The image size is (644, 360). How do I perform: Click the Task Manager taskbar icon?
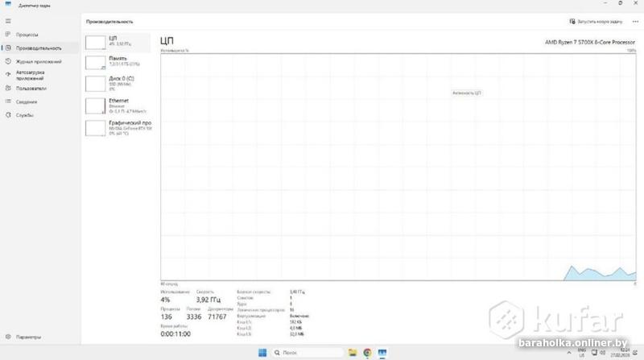[x=382, y=353]
